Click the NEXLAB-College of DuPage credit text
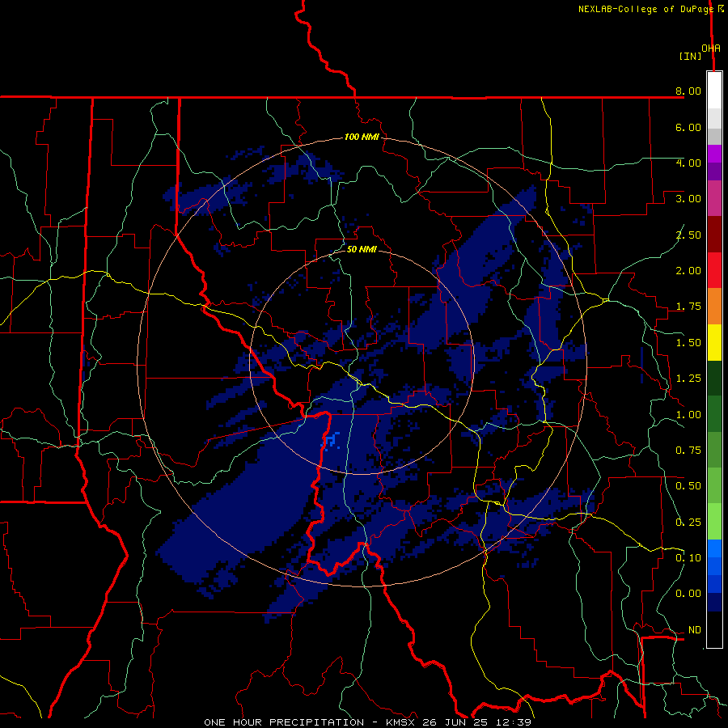 click(650, 9)
